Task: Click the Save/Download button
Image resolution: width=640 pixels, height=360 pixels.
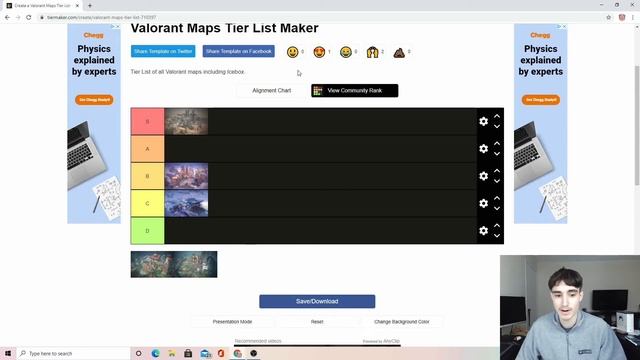Action: coord(317,301)
